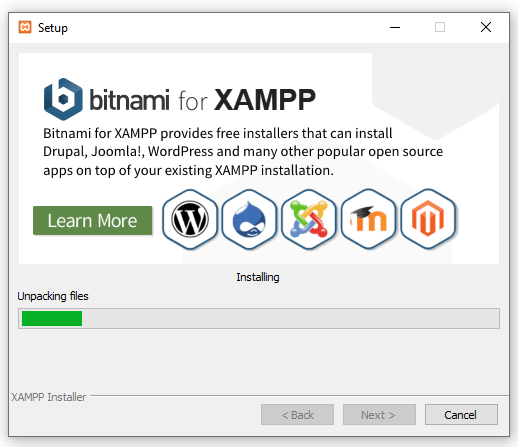Click the disabled maximize button
Viewport: 518px width, 447px height.
(x=440, y=27)
